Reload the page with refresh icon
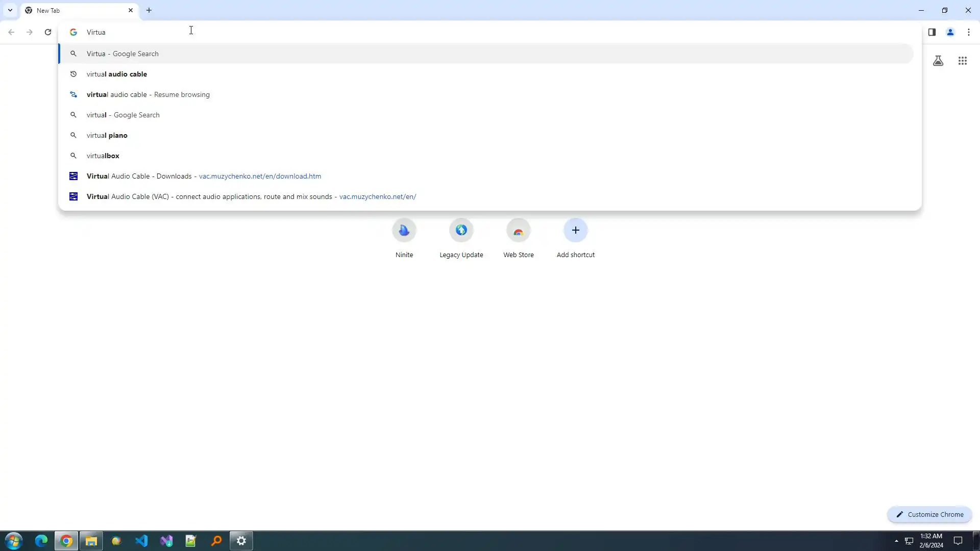The height and width of the screenshot is (551, 980). tap(48, 32)
